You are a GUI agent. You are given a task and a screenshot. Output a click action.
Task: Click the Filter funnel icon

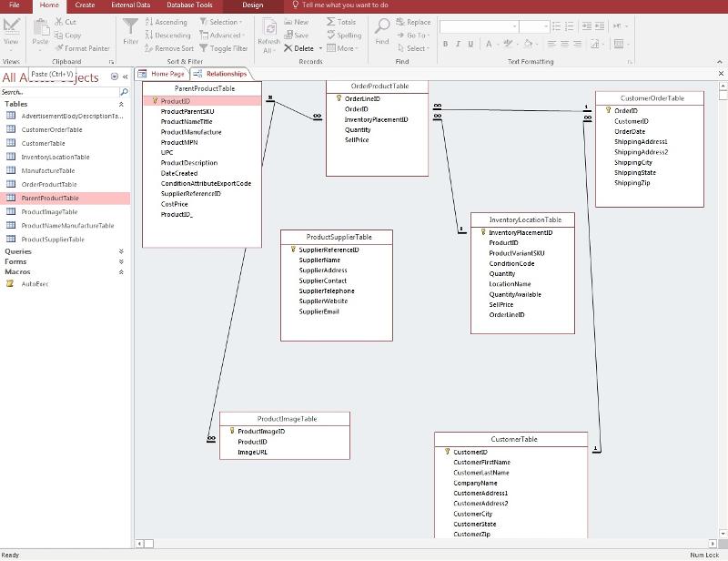131,27
